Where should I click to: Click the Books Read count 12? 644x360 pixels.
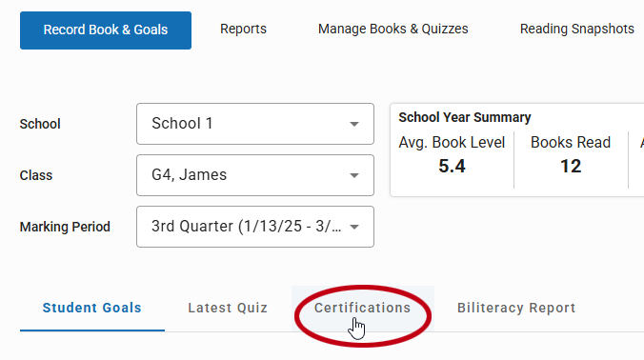click(571, 167)
